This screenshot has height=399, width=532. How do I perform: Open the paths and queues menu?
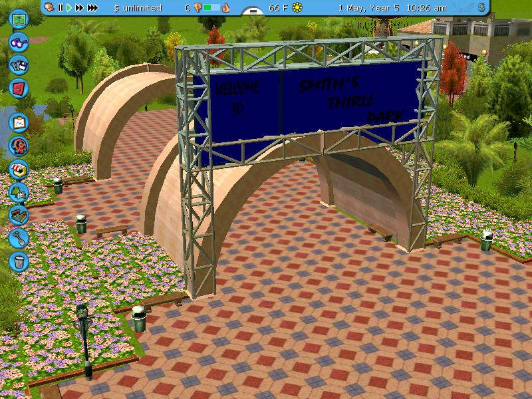click(19, 215)
